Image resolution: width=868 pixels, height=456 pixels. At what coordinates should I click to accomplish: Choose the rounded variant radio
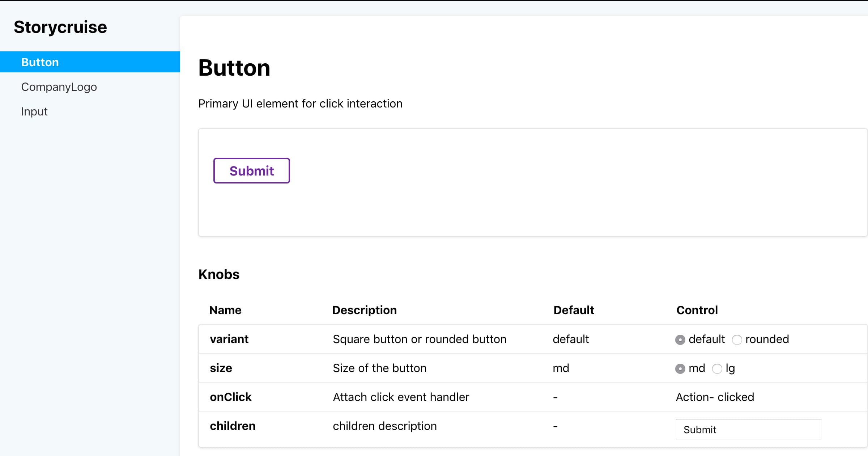(737, 340)
